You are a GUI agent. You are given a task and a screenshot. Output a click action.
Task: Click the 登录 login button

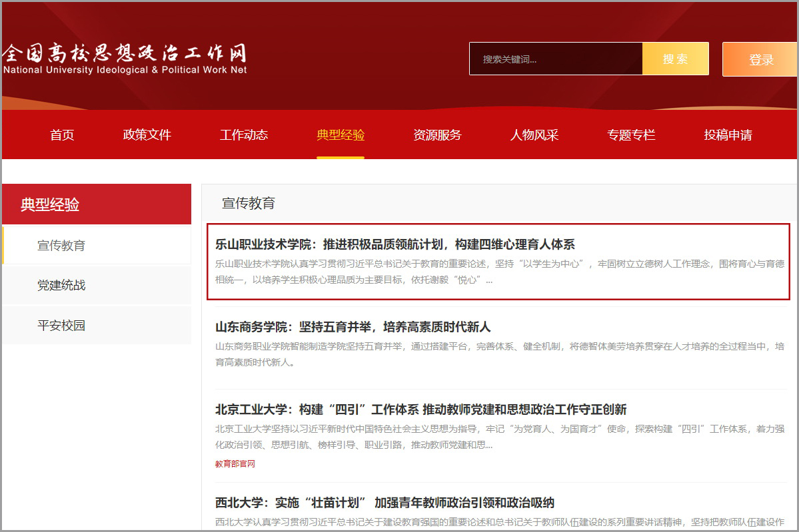(760, 60)
